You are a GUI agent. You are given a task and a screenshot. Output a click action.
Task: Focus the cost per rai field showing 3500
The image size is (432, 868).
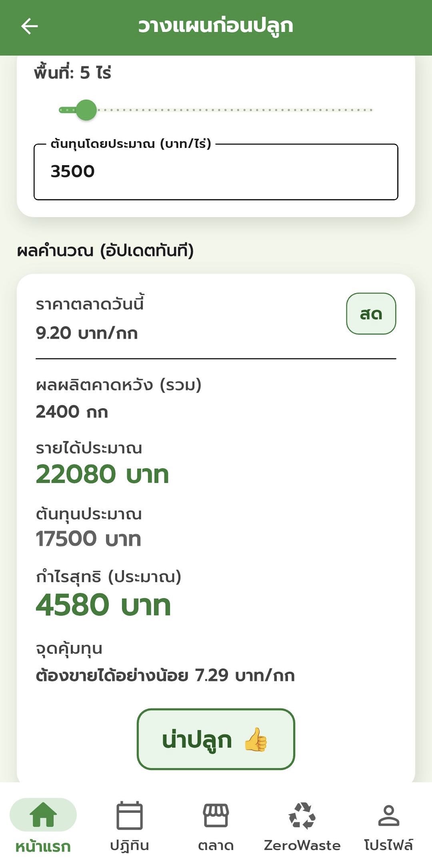click(216, 172)
